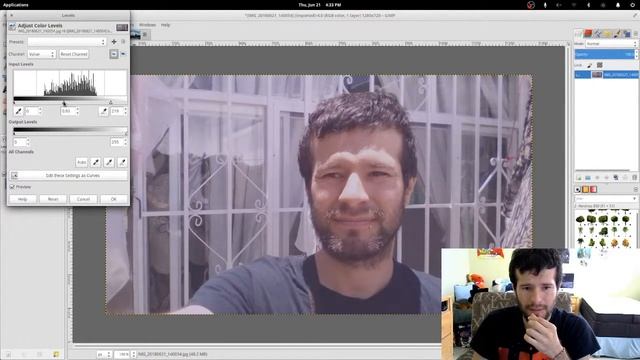Click the Auto levels button
Image resolution: width=640 pixels, height=360 pixels.
[x=82, y=162]
